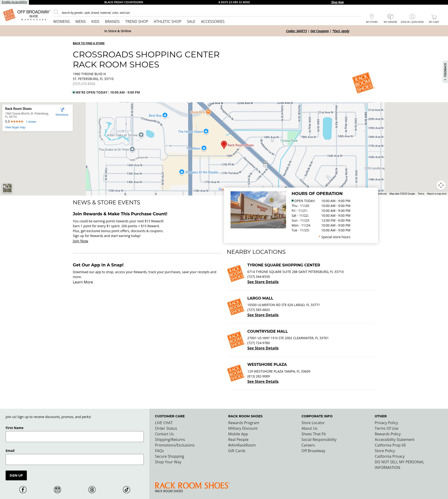448x499 pixels.
Task: Click the First Name input field
Action: (75, 436)
